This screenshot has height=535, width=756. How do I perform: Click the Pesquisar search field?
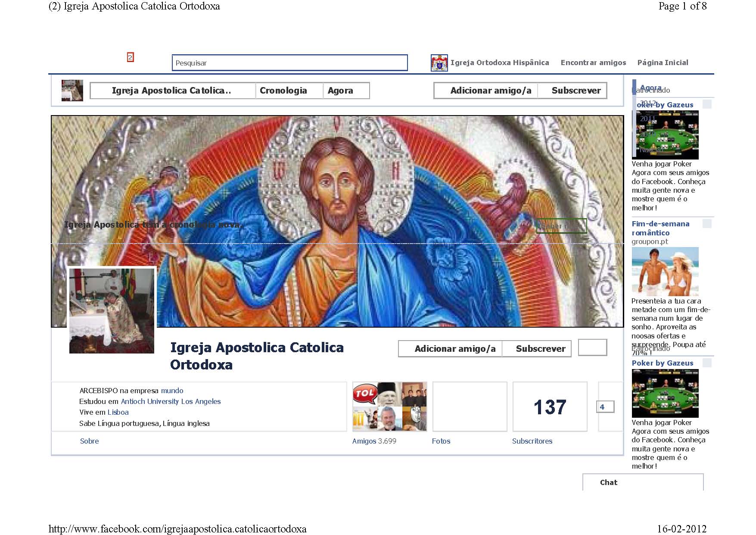(x=289, y=63)
